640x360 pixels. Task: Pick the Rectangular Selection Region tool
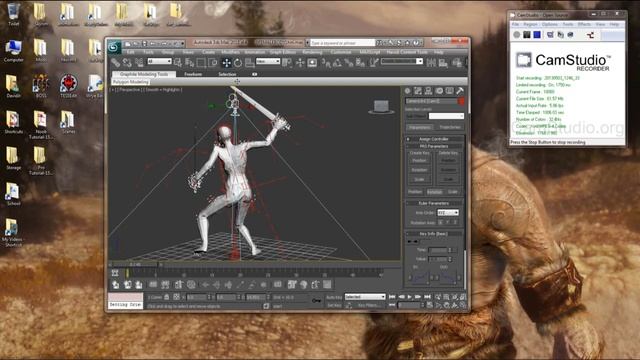pyautogui.click(x=201, y=62)
